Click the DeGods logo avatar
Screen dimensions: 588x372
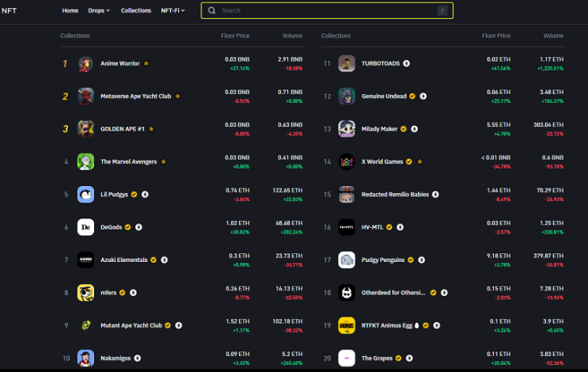tap(85, 227)
